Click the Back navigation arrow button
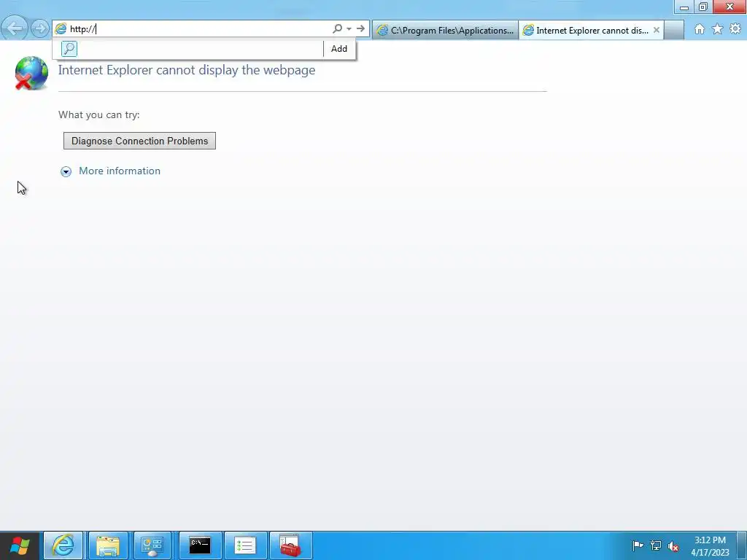This screenshot has height=560, width=747. (15, 28)
